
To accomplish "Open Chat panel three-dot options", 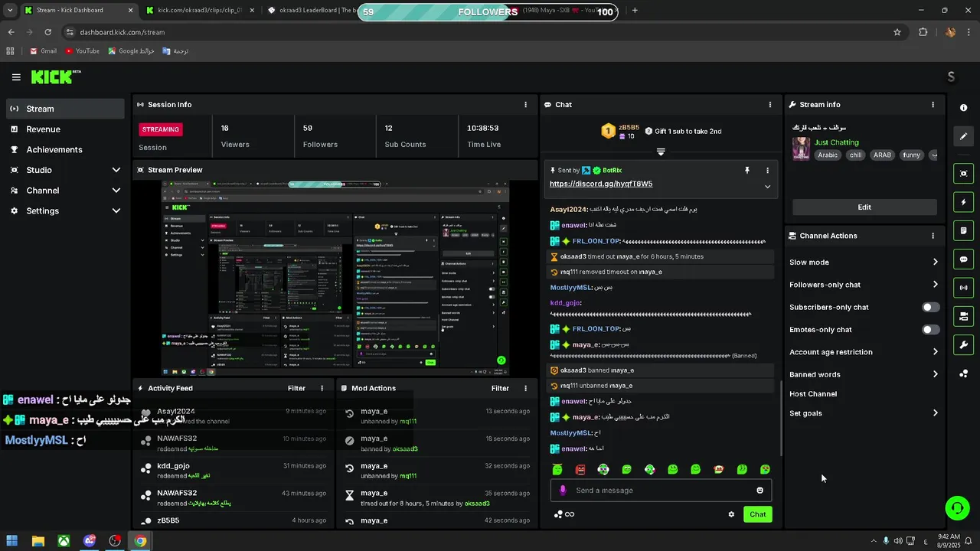I will point(770,105).
